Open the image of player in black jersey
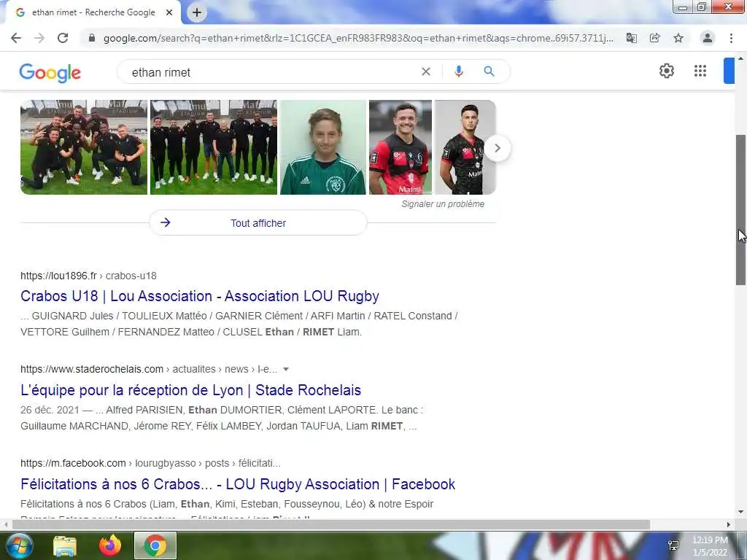Viewport: 747px width, 560px height. pos(465,147)
